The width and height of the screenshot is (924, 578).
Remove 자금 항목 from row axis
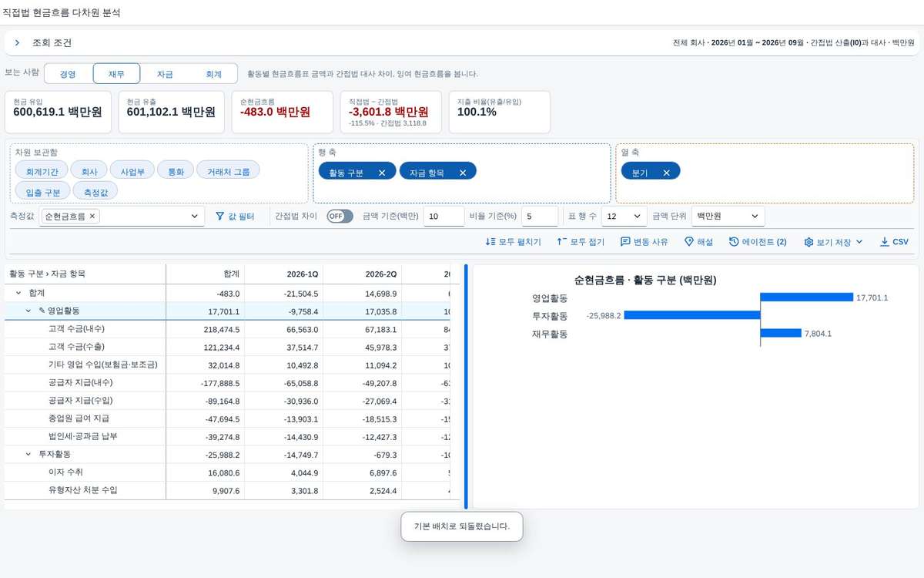463,173
